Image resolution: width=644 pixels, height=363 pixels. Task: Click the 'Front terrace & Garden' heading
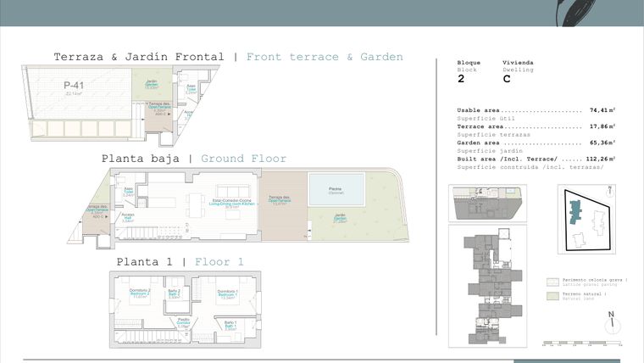pyautogui.click(x=325, y=57)
